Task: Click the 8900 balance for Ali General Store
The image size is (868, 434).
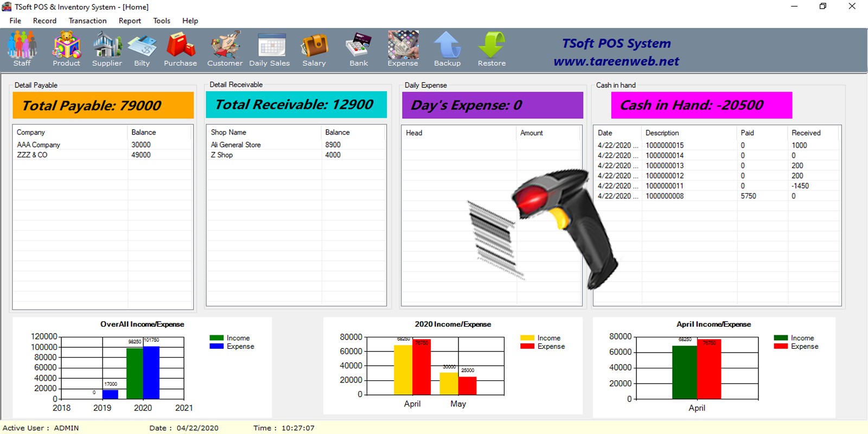Action: (x=333, y=145)
